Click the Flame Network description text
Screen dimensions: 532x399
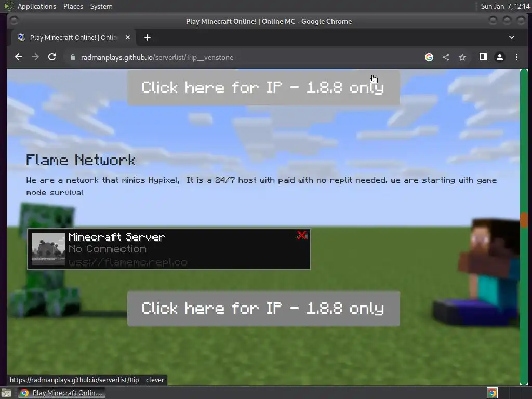261,187
